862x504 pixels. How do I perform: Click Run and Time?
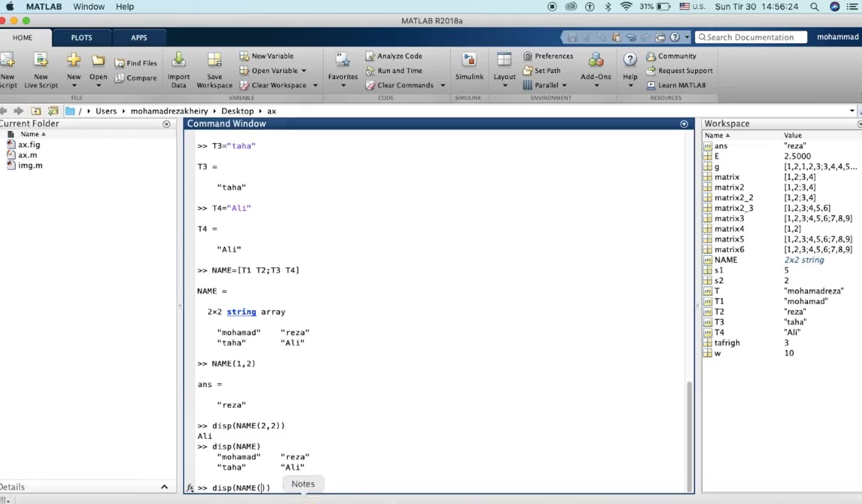coord(394,71)
